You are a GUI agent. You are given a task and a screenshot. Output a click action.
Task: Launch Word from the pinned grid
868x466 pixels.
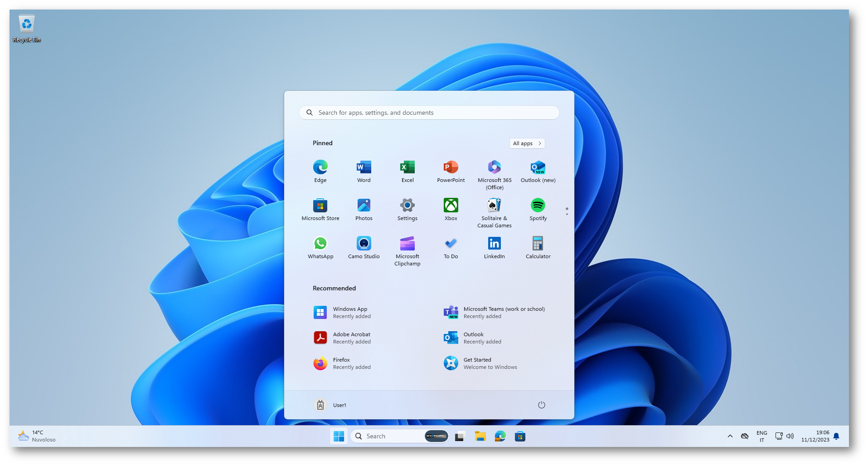[364, 171]
